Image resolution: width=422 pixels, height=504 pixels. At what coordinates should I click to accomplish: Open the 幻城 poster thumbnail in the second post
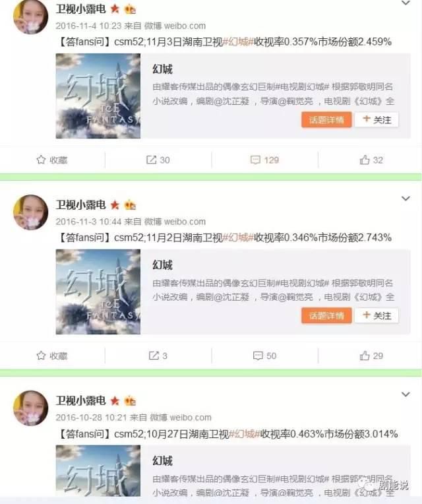pos(98,292)
